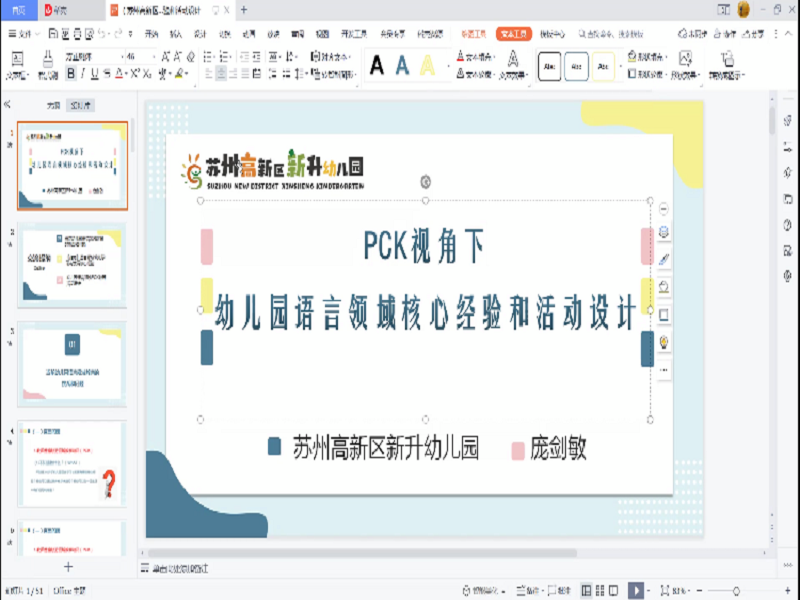Open a new tab with plus icon
The image size is (800, 600).
pos(243,10)
